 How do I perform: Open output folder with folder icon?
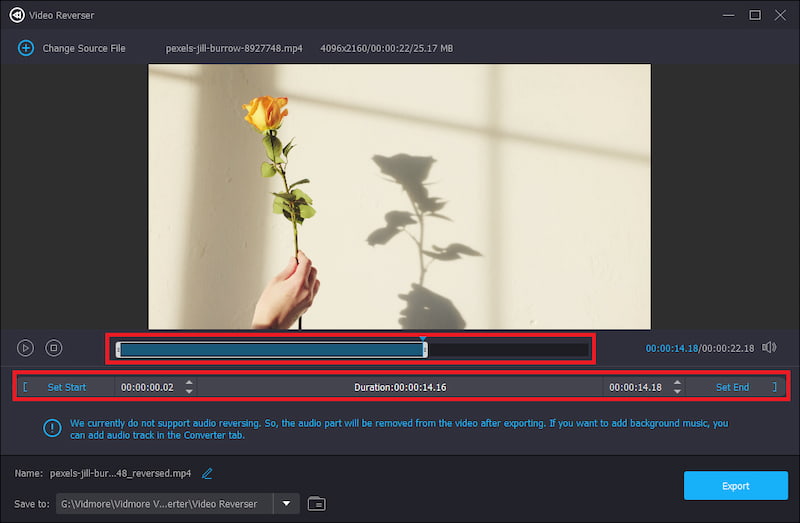click(317, 504)
